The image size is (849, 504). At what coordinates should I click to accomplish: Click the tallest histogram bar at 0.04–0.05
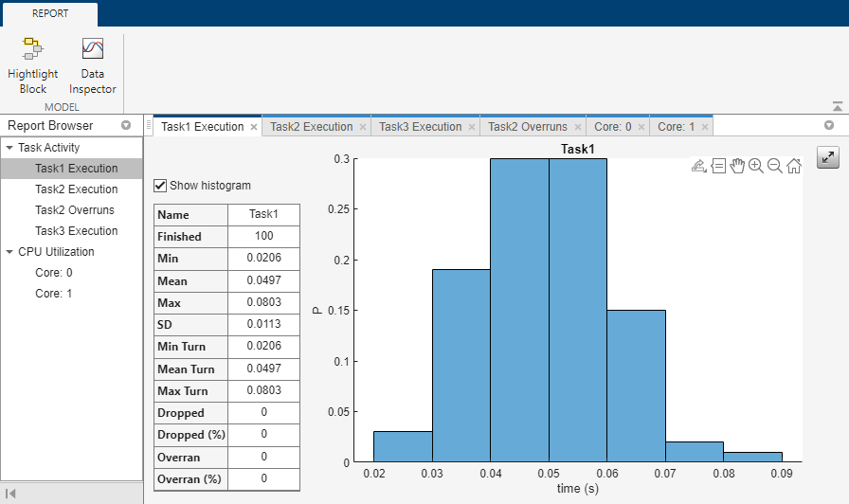[x=519, y=313]
